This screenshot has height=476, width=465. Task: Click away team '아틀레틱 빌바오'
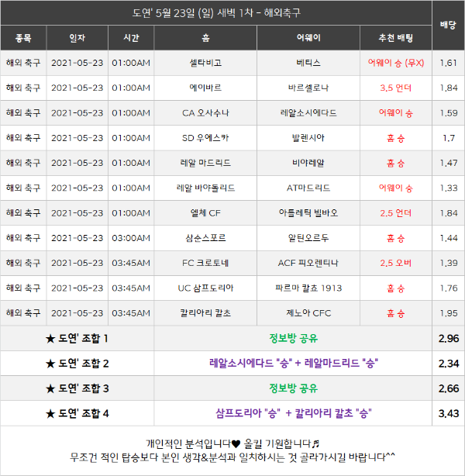(x=308, y=212)
